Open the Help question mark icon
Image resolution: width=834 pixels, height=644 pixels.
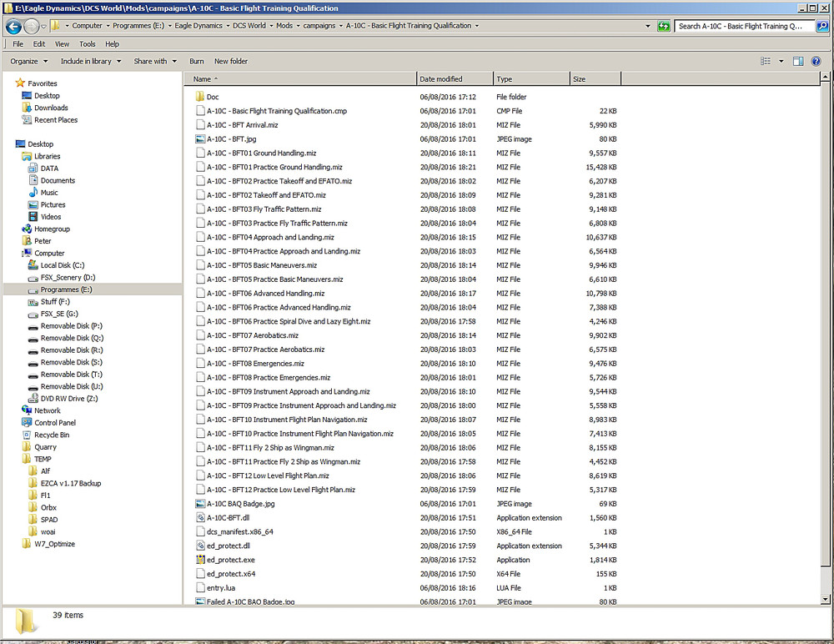(816, 61)
